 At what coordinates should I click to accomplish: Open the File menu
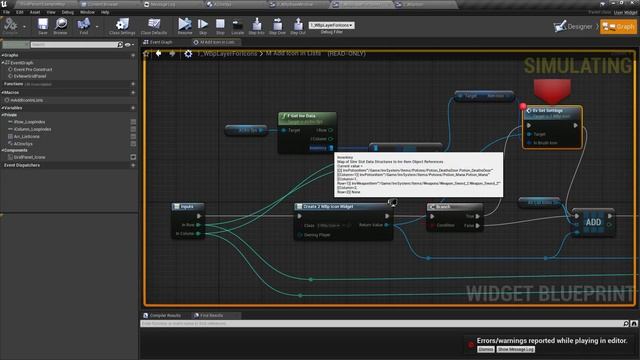pyautogui.click(x=7, y=12)
